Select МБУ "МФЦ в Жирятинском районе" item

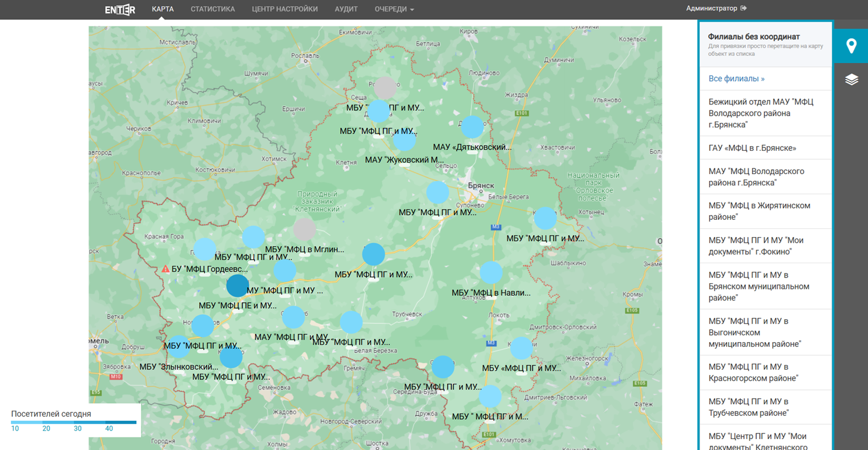click(x=765, y=211)
